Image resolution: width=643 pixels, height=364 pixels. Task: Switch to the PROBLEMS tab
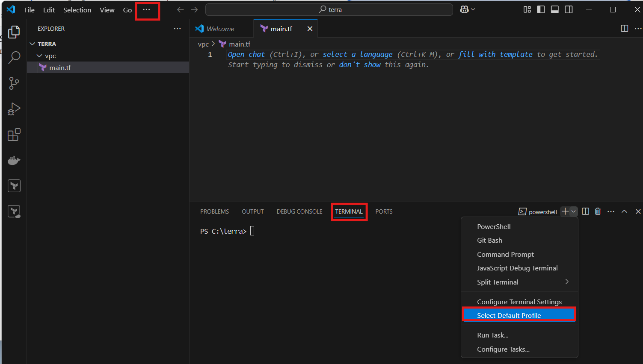(214, 211)
